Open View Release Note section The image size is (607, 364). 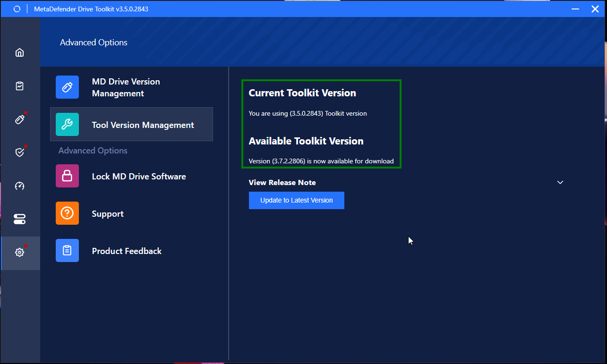pyautogui.click(x=282, y=182)
